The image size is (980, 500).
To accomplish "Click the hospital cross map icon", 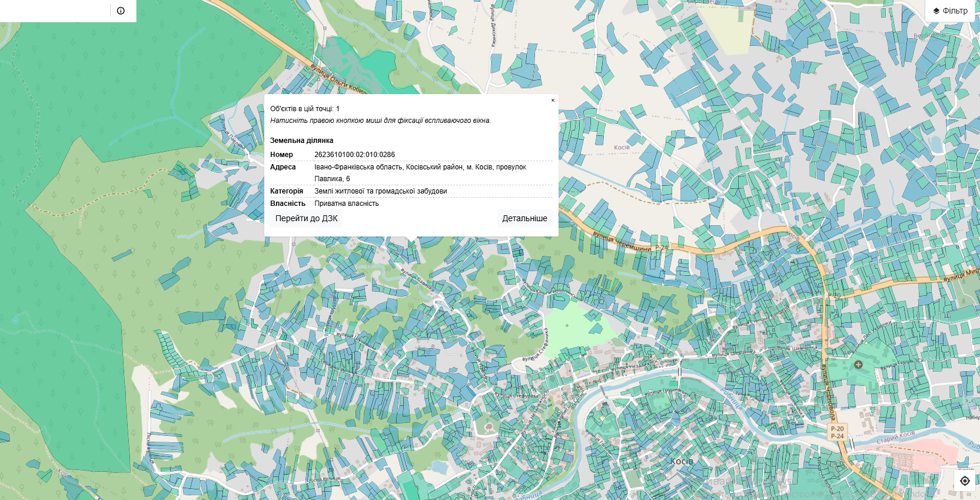I will click(858, 365).
